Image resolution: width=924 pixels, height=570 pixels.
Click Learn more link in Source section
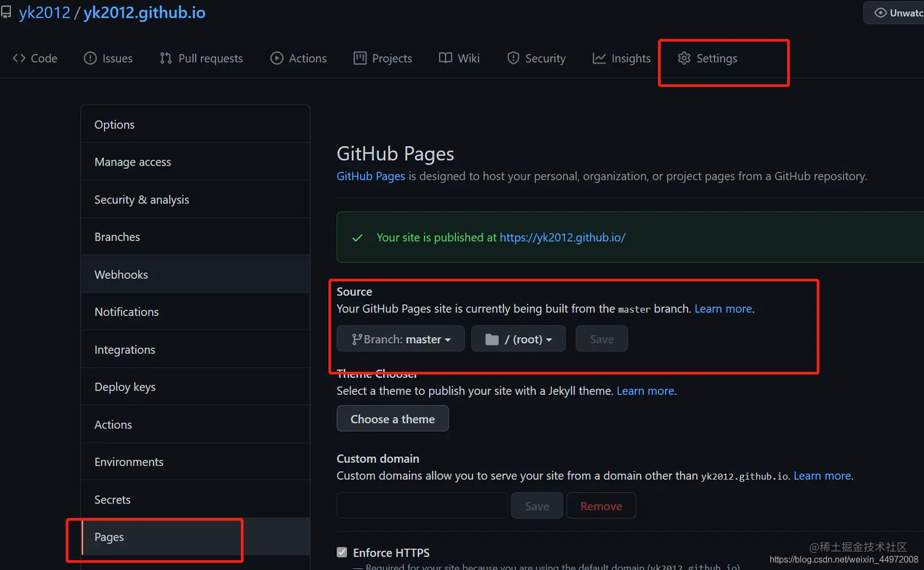(723, 309)
